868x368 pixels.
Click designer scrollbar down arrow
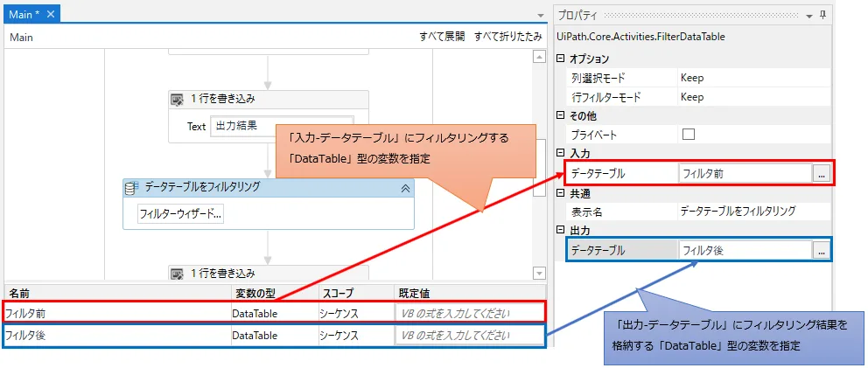[539, 273]
